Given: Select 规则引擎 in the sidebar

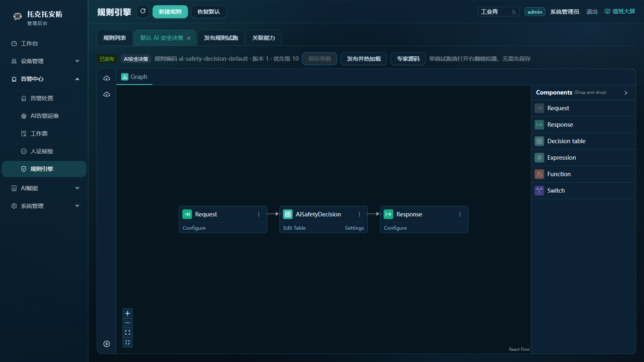Looking at the screenshot, I should click(x=44, y=169).
